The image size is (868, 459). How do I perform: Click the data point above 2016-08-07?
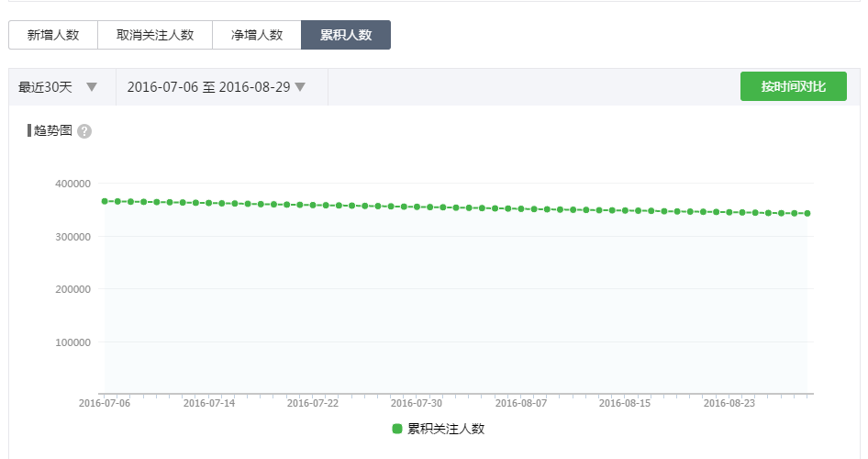coord(520,208)
